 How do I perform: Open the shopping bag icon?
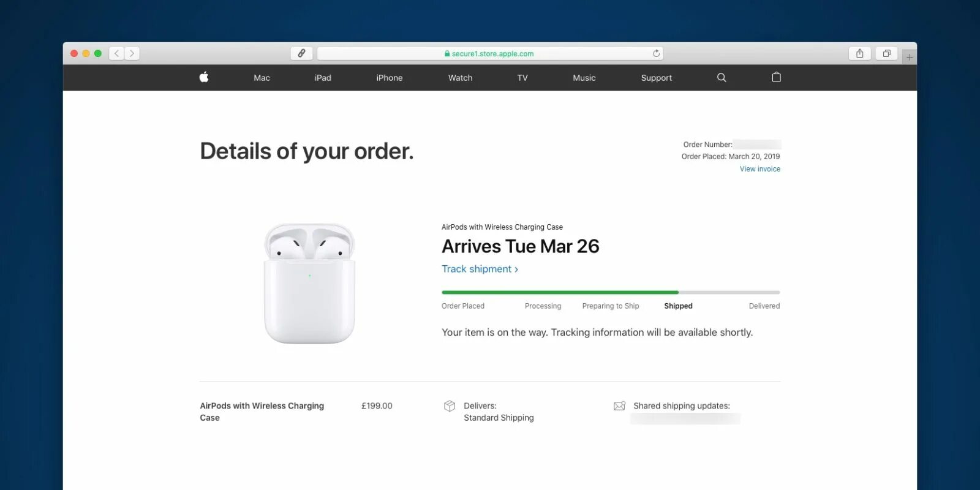777,77
